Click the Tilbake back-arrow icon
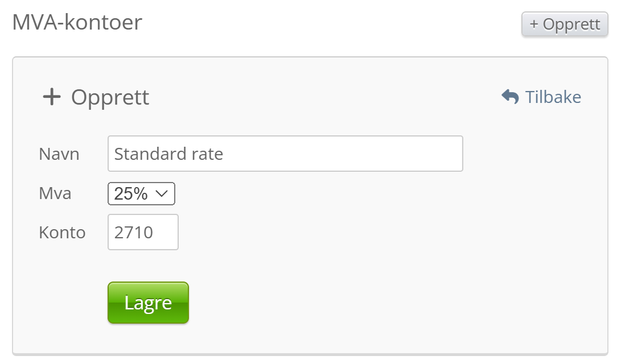The height and width of the screenshot is (364, 617). [510, 97]
